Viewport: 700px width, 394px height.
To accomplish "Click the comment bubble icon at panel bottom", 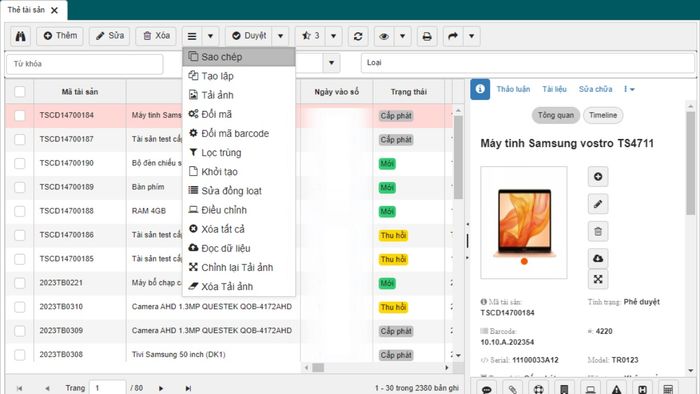I will (x=487, y=389).
